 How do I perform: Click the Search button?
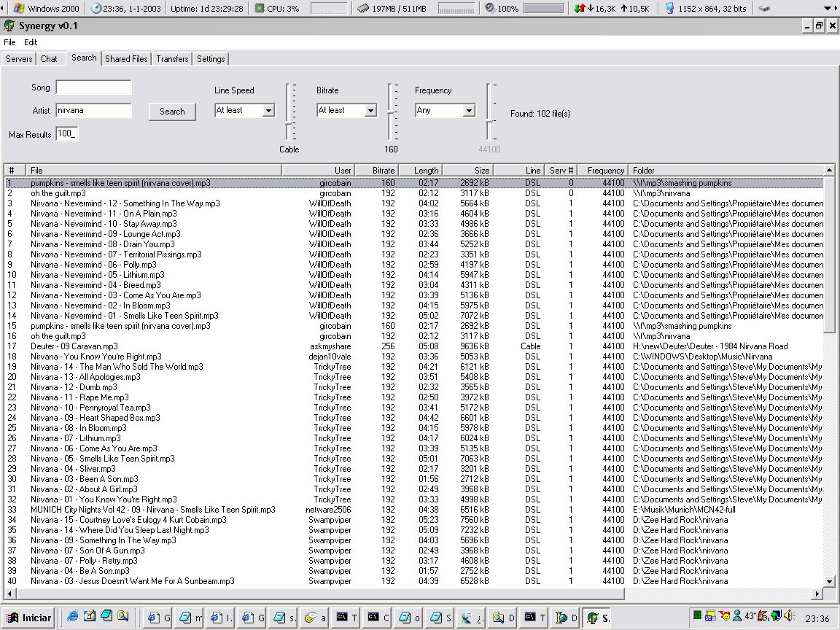(x=172, y=112)
